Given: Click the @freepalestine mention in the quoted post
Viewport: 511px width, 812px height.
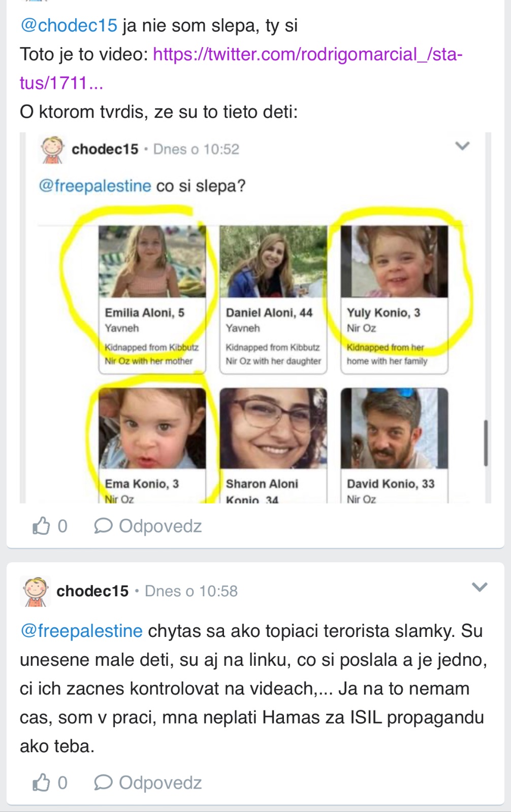Looking at the screenshot, I should pos(95,186).
